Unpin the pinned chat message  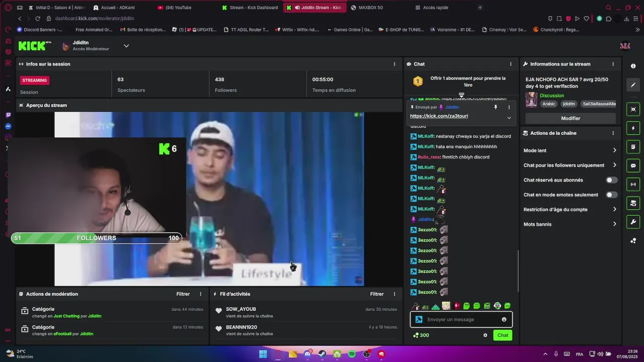(x=496, y=107)
